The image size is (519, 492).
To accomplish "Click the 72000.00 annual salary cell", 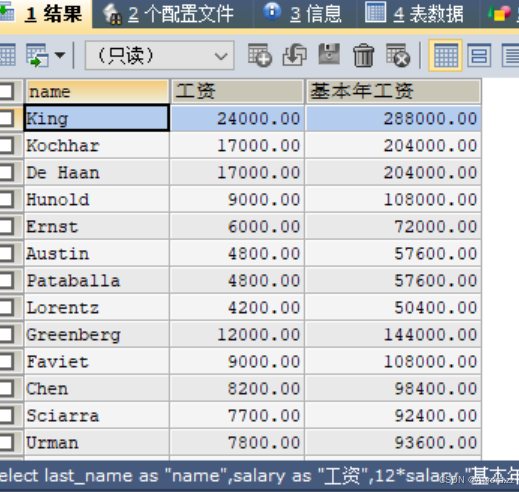I will pyautogui.click(x=393, y=226).
